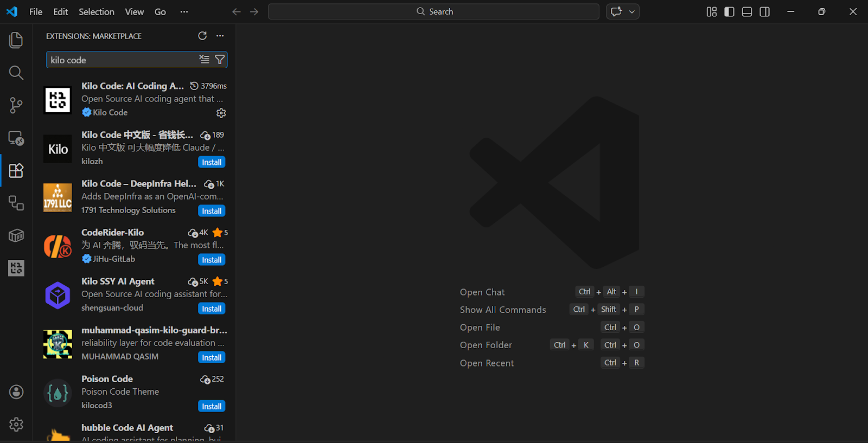Viewport: 868px width, 443px height.
Task: Customize layout from title bar
Action: tap(712, 12)
